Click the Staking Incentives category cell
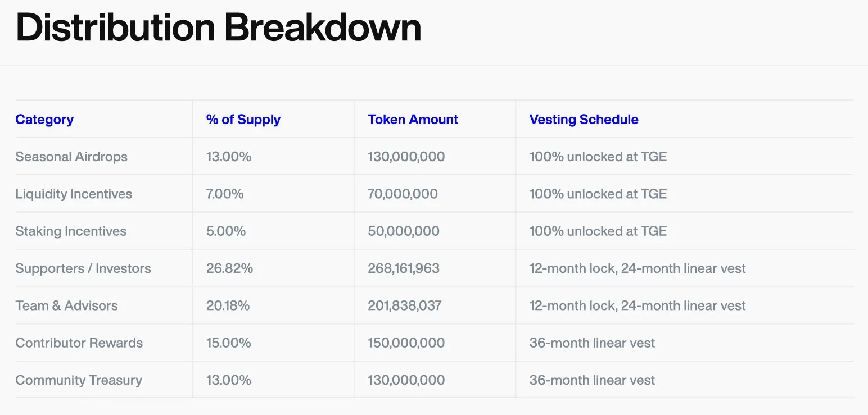 click(71, 231)
